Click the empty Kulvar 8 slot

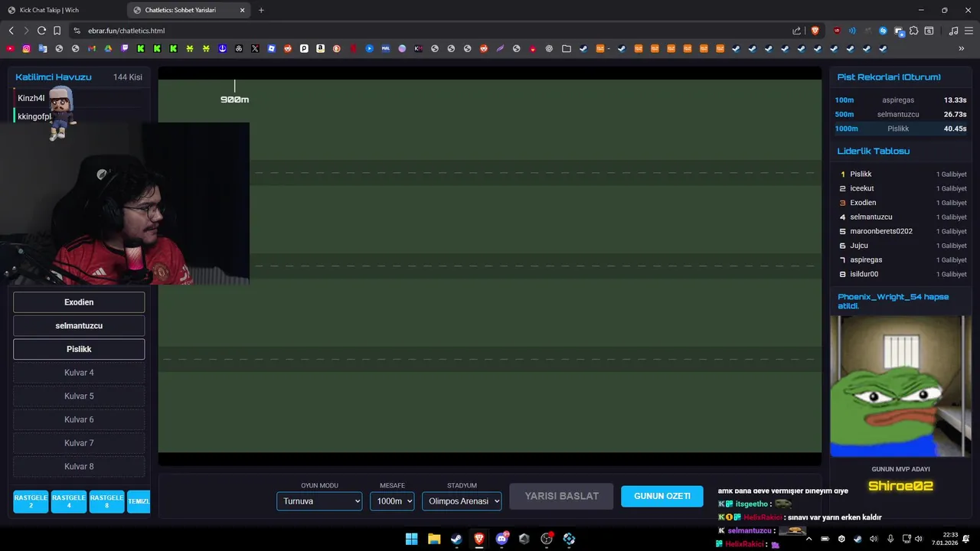coord(79,466)
